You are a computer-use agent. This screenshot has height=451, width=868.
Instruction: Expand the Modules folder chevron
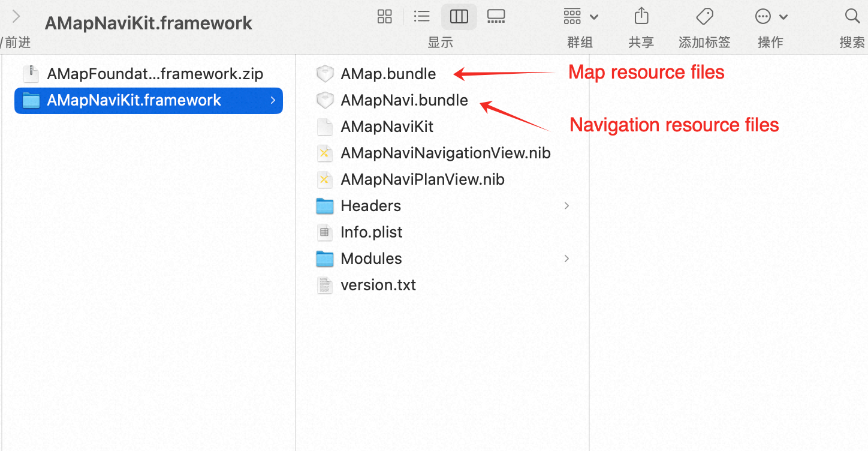point(566,258)
